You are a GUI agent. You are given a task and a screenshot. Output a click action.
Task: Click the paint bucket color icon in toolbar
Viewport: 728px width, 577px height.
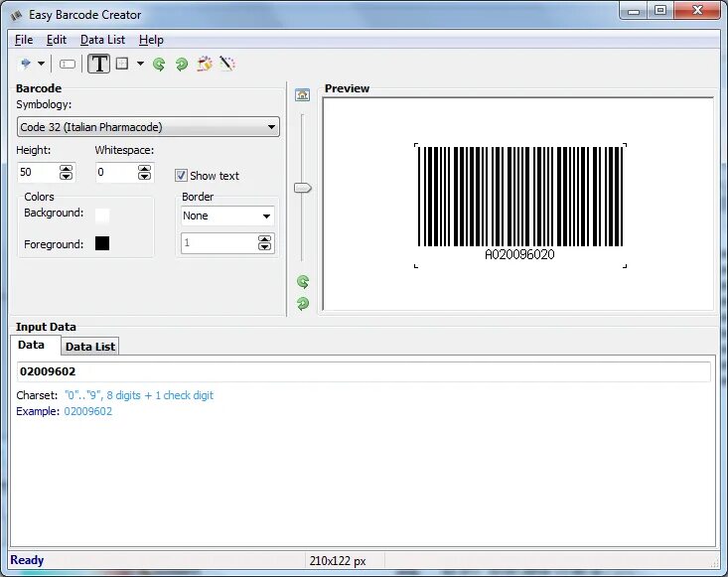(205, 64)
